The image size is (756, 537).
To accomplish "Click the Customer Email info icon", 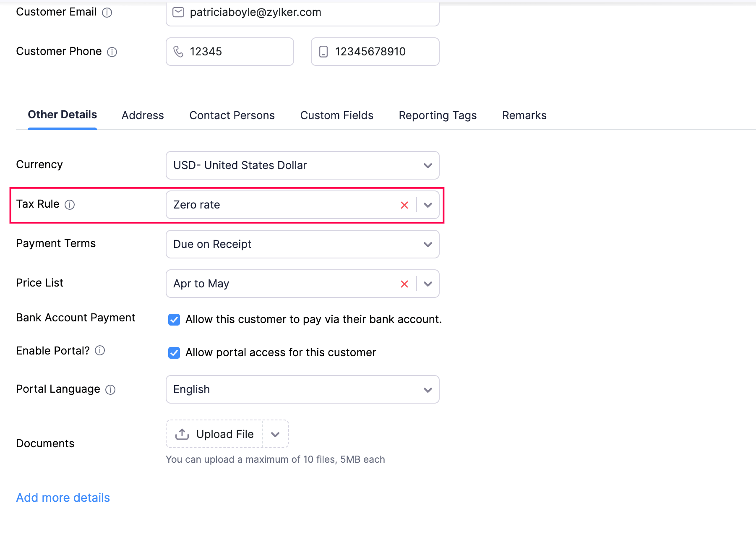I will (x=107, y=13).
